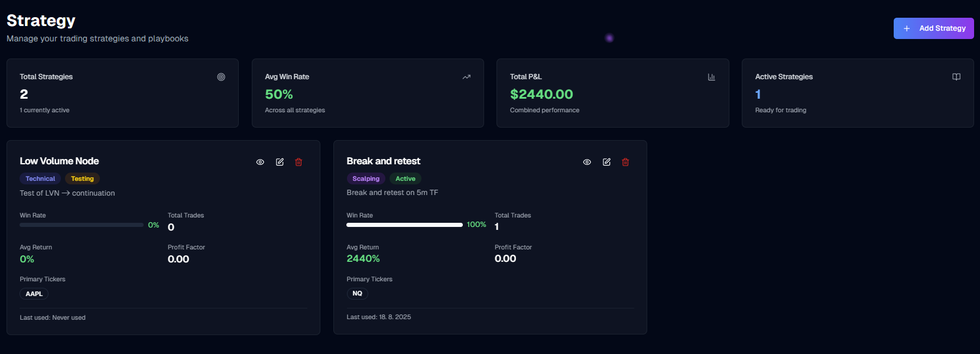Delete the Break and retest strategy

coord(625,162)
